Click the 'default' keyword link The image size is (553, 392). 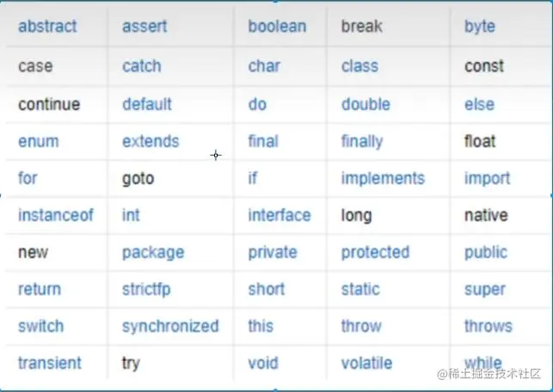click(x=147, y=104)
